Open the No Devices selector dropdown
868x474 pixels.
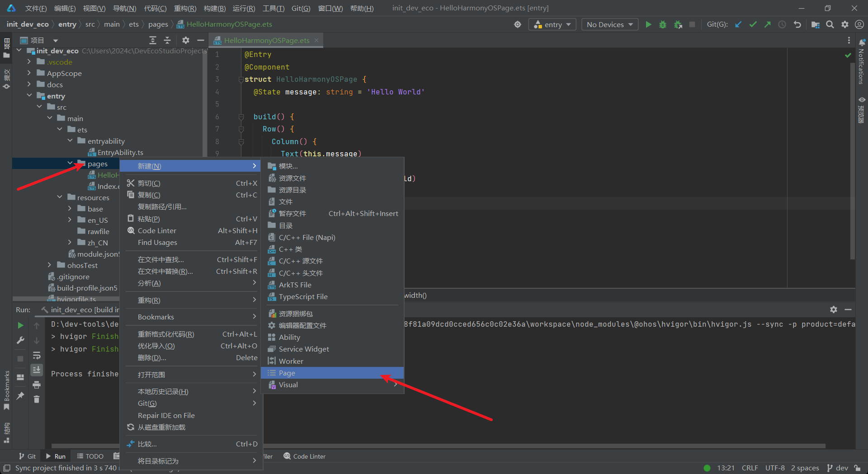pos(609,24)
